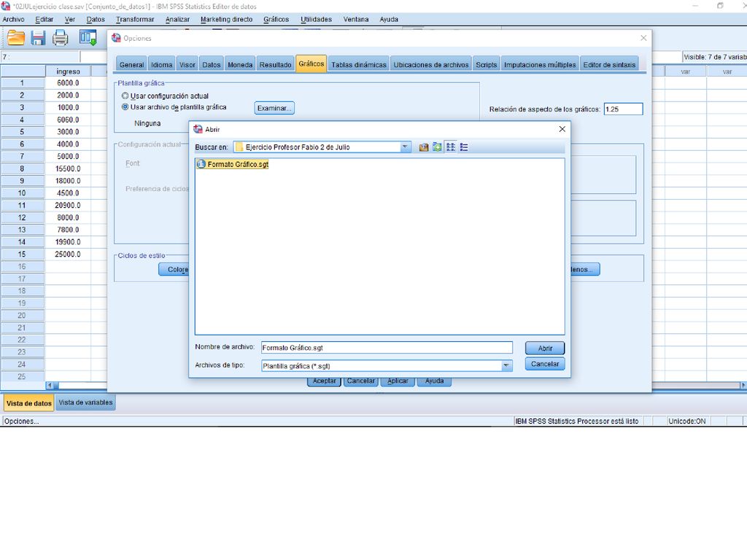Switch to the Tablas dinámicas tab

pos(359,65)
